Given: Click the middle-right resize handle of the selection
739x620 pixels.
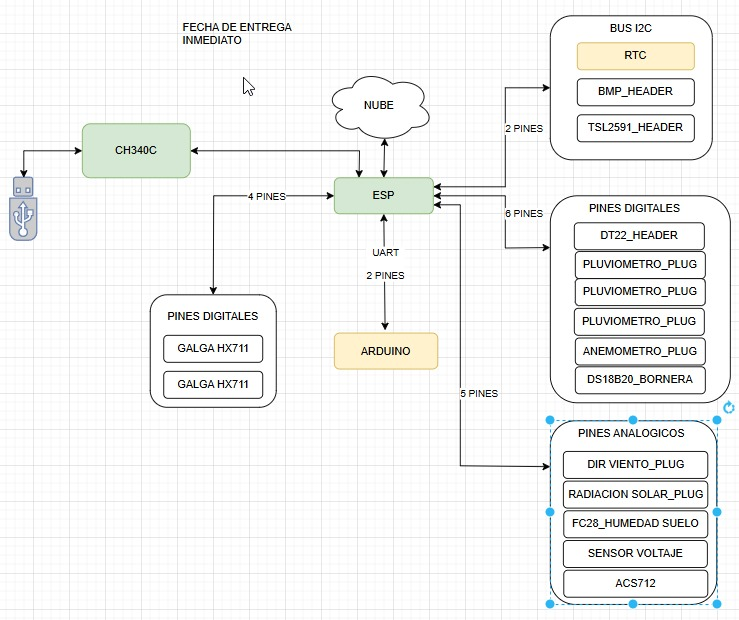Looking at the screenshot, I should pos(718,512).
